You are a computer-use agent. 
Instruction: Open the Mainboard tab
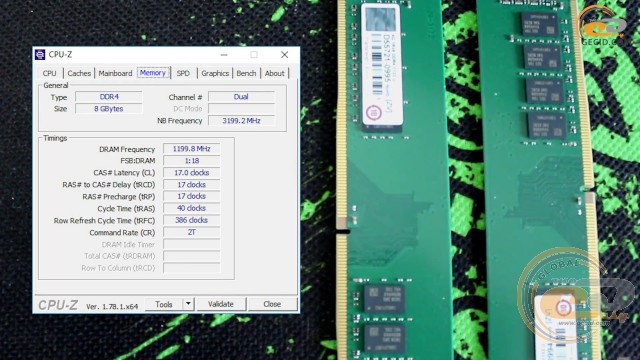[115, 73]
